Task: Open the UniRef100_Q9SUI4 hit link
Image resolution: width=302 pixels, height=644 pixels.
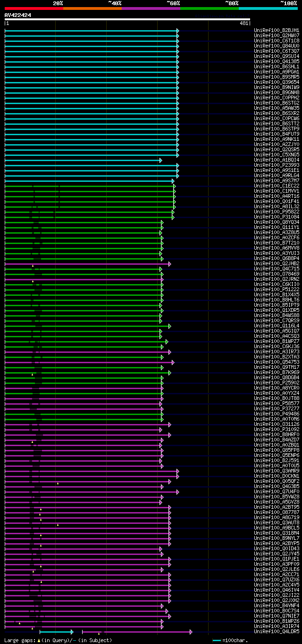Action: pyautogui.click(x=277, y=56)
